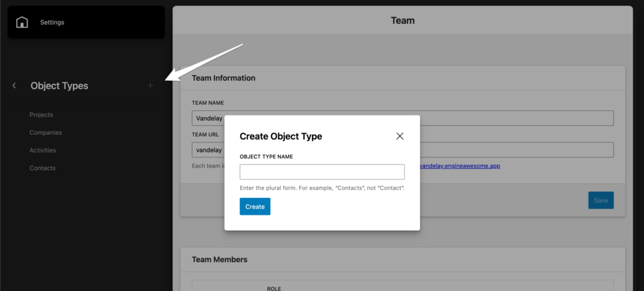Click the plural form hint text

(323, 188)
